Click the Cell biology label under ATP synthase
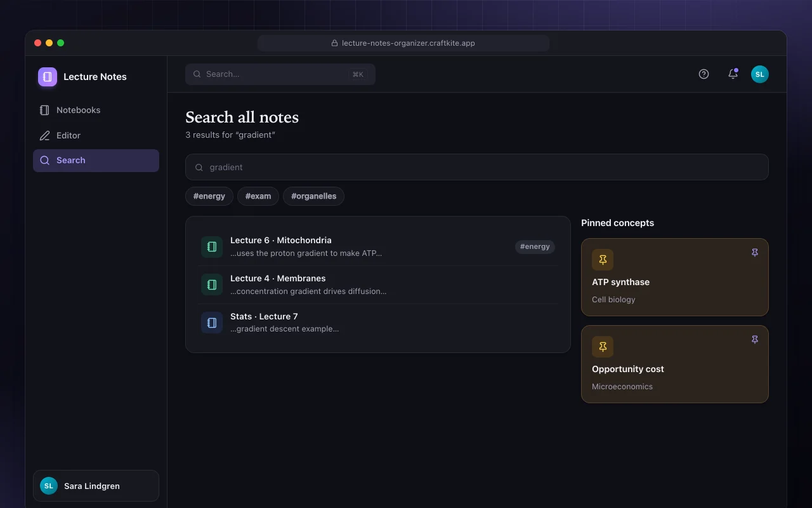The width and height of the screenshot is (812, 508). [613, 300]
